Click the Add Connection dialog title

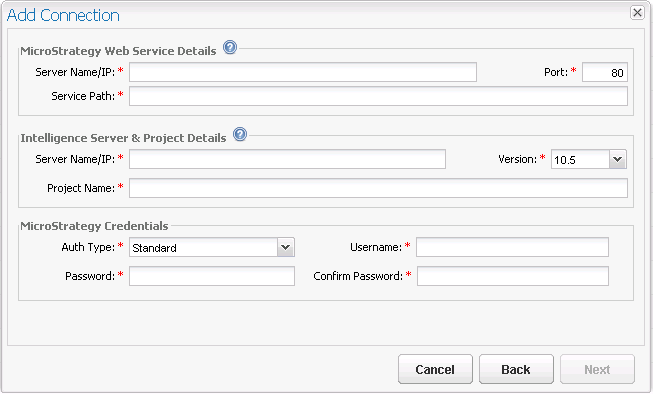tap(63, 15)
